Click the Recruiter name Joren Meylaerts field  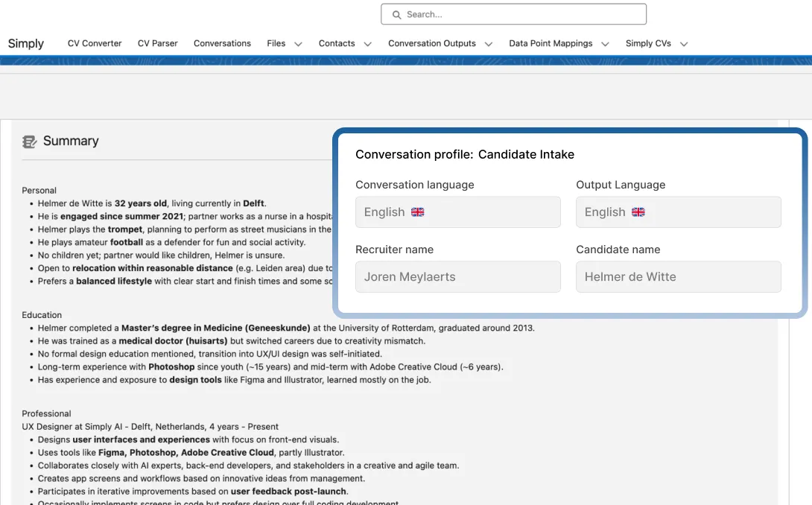(x=458, y=276)
